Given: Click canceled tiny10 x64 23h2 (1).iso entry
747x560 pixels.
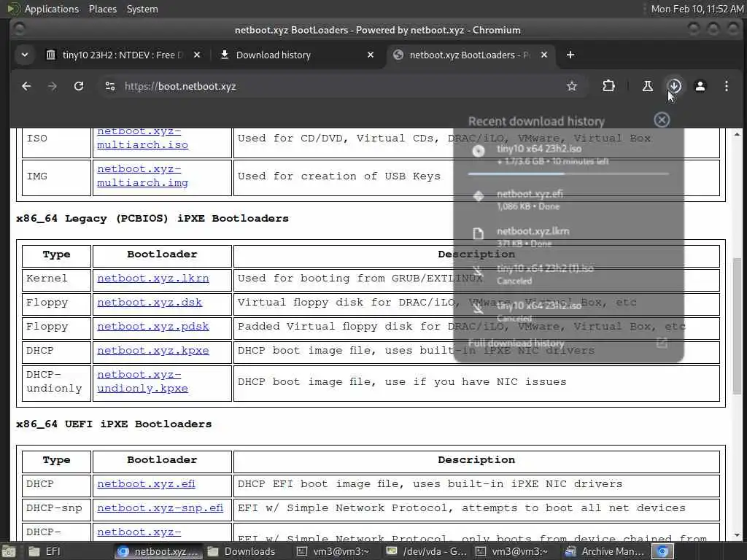Looking at the screenshot, I should tap(569, 274).
